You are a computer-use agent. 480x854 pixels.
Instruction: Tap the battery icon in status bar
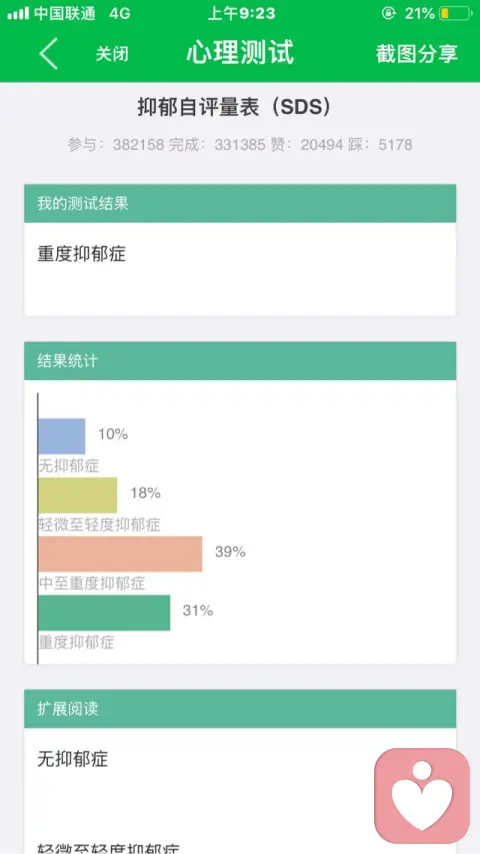pos(454,14)
